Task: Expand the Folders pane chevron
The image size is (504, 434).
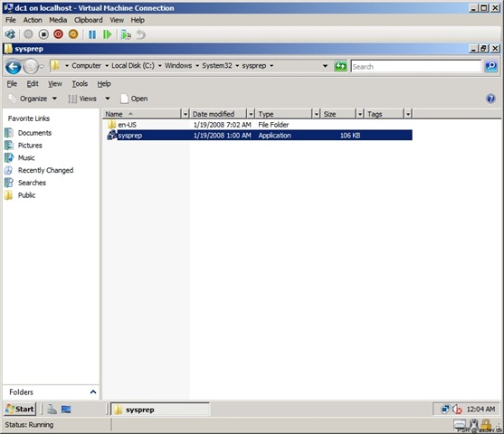Action: [93, 392]
